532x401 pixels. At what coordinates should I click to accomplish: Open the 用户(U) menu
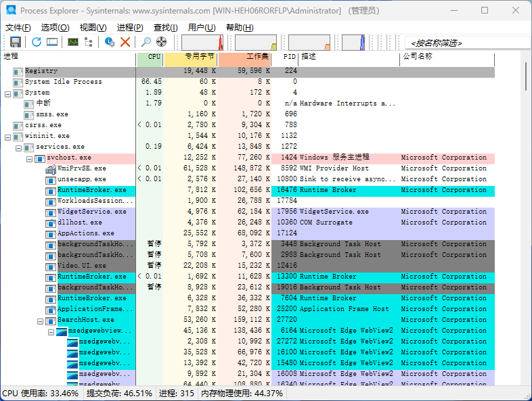point(202,28)
